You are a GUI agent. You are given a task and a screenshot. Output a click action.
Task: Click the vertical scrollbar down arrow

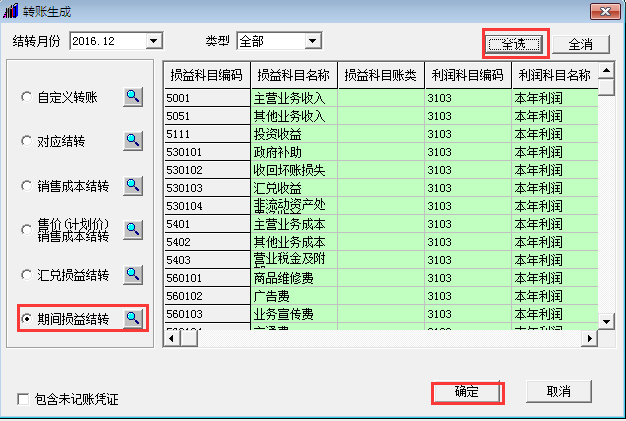coord(606,320)
